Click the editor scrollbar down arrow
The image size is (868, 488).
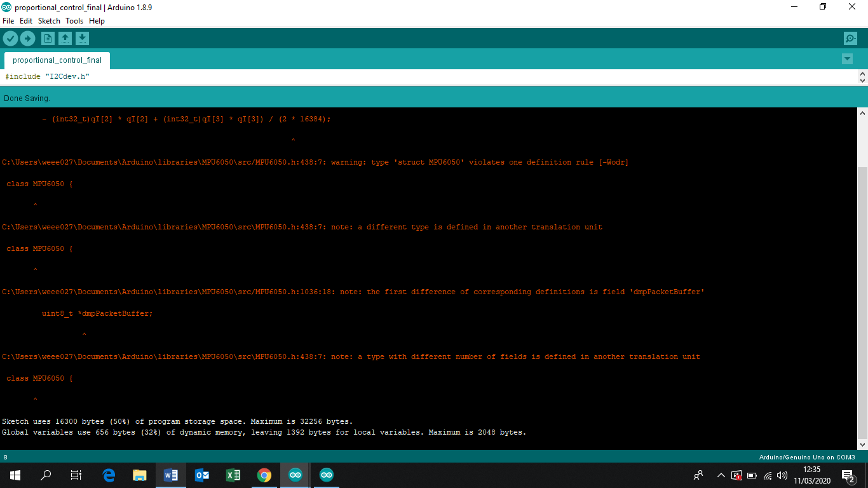(862, 80)
